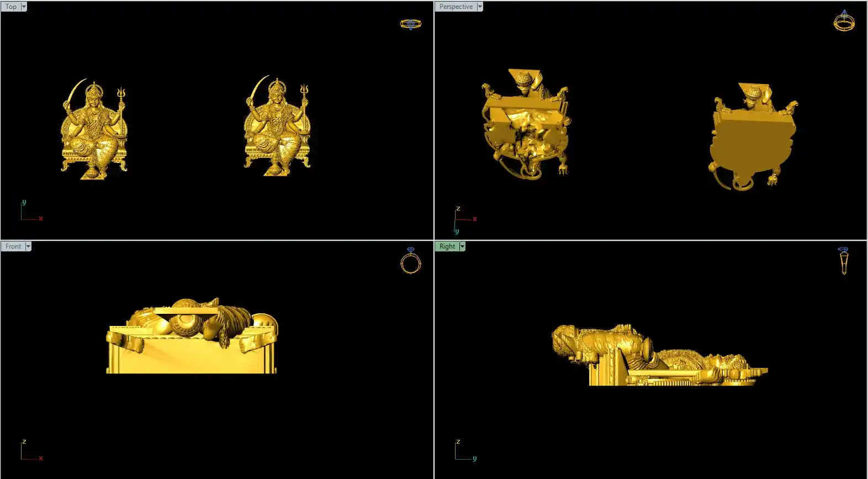The image size is (868, 479).
Task: Click the side-view ring icon in Right viewport
Action: (844, 261)
